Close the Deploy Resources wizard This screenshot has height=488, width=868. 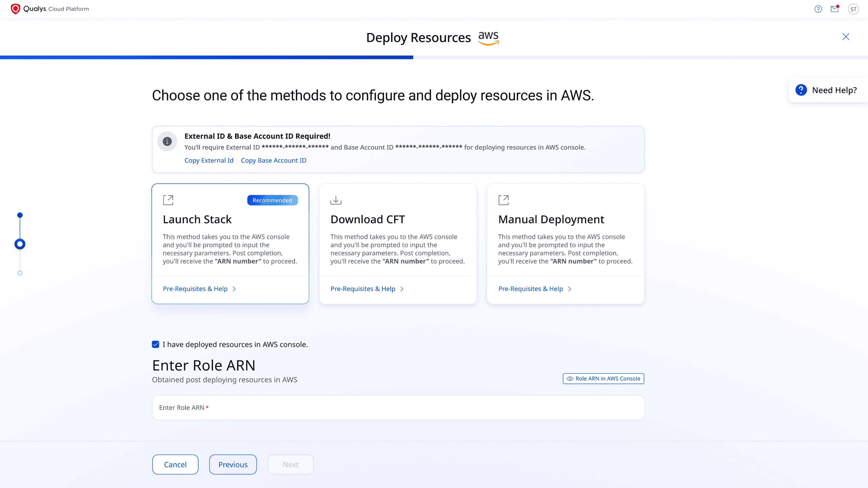click(846, 36)
